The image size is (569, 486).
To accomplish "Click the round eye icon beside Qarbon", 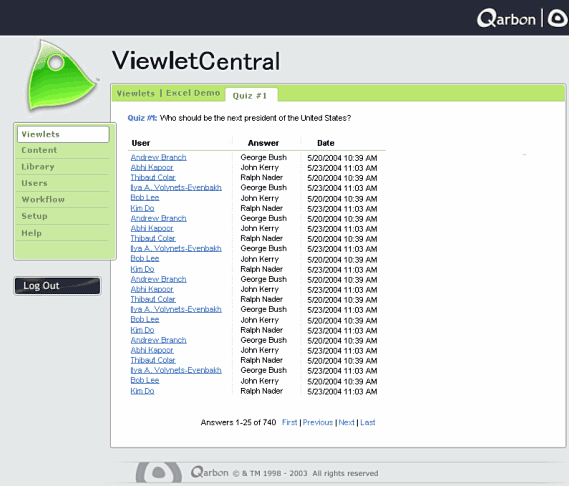I will point(558,19).
